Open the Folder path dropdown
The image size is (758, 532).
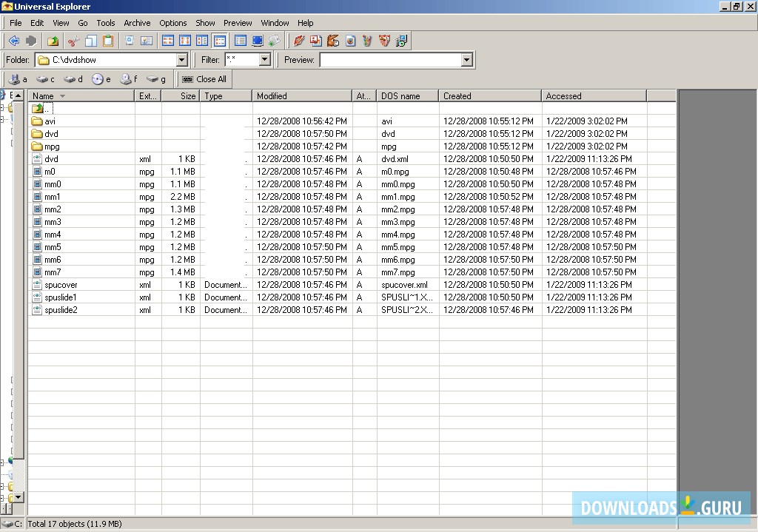(x=182, y=60)
